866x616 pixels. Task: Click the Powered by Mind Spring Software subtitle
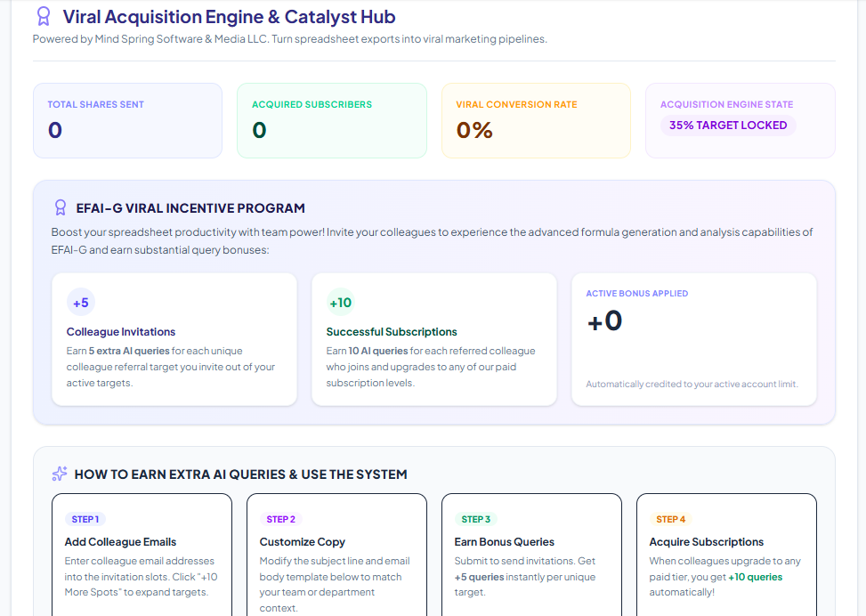coord(290,38)
